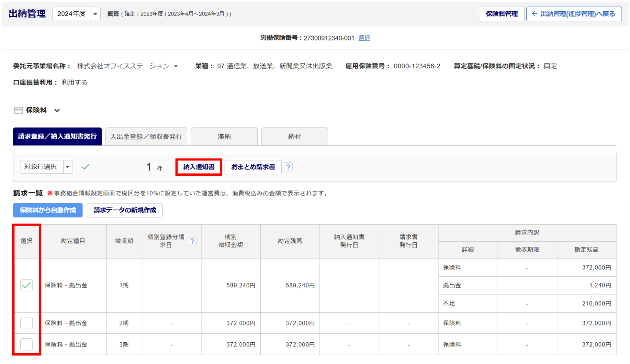Viewport: 630px width, 364px height.
Task: Expand the 株式会社オフィスステーション workplace dropdown arrow
Action: (x=176, y=66)
